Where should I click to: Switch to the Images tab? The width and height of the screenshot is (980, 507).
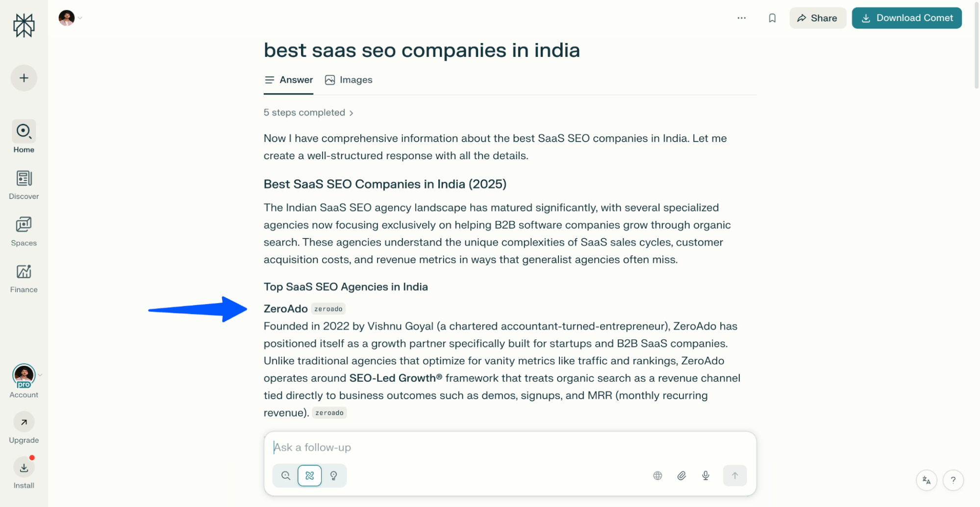pos(349,79)
